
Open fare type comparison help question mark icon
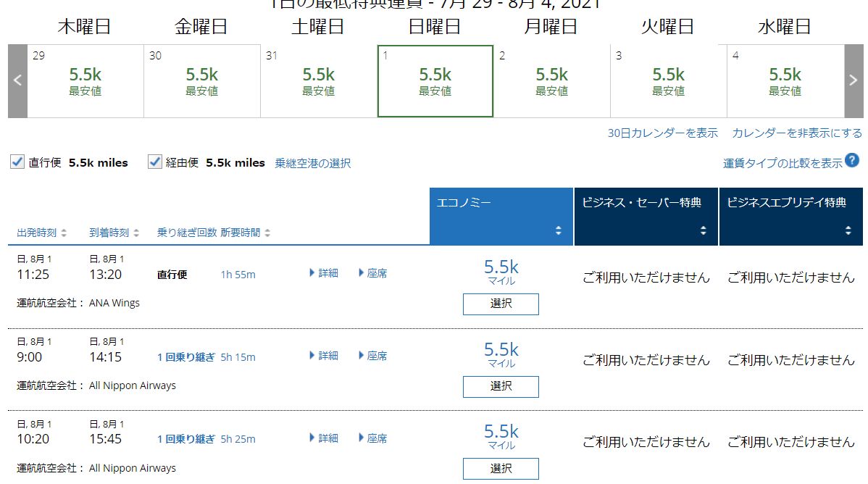[853, 161]
